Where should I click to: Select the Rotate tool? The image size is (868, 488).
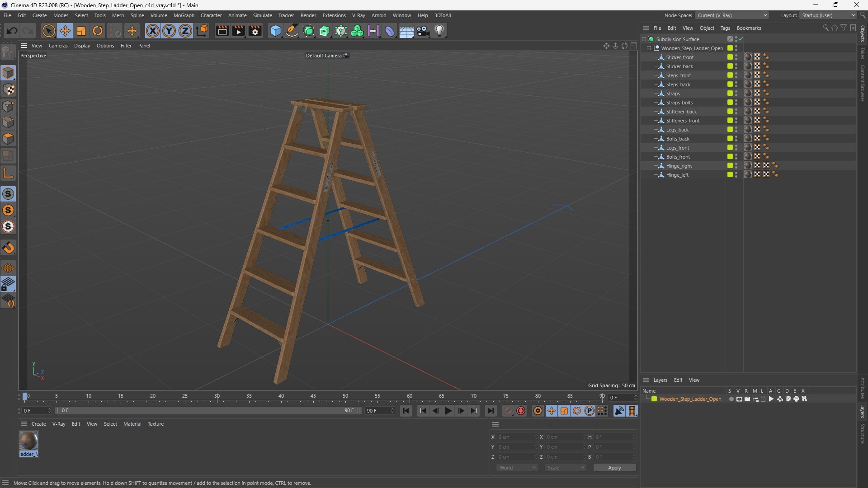[x=98, y=31]
